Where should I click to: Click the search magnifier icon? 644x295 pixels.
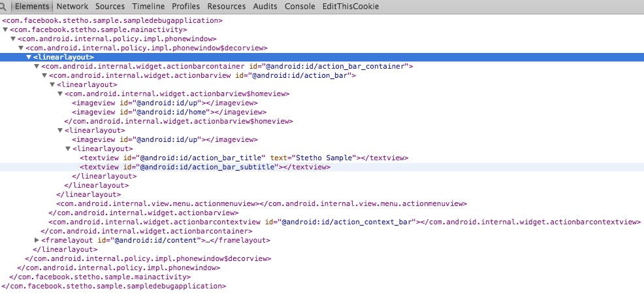coord(3,7)
